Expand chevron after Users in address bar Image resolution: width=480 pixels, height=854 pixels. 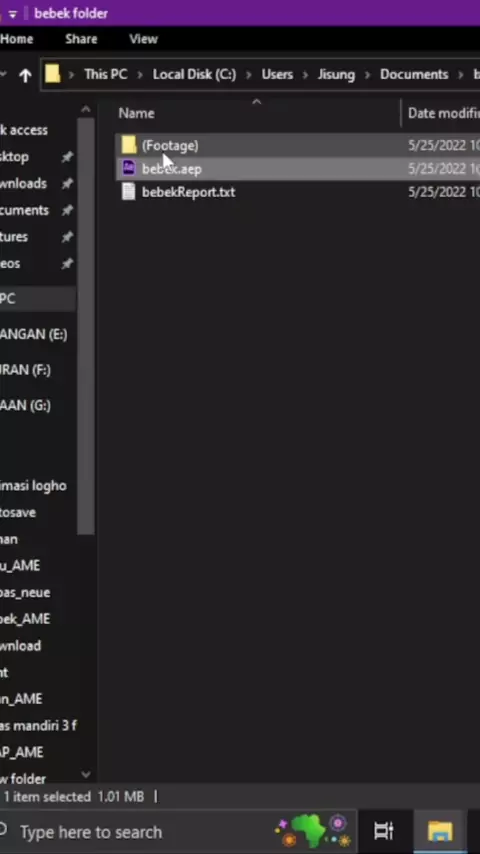[x=305, y=75]
